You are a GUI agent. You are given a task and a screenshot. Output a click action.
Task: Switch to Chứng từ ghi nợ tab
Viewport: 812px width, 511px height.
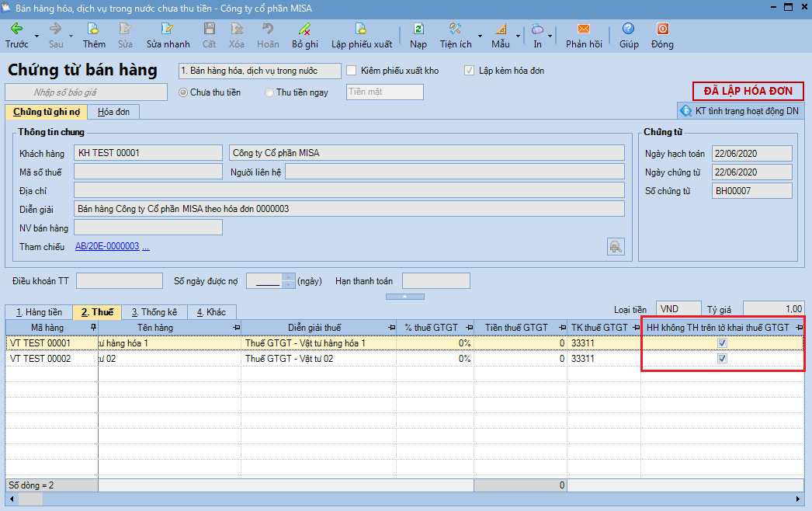46,112
